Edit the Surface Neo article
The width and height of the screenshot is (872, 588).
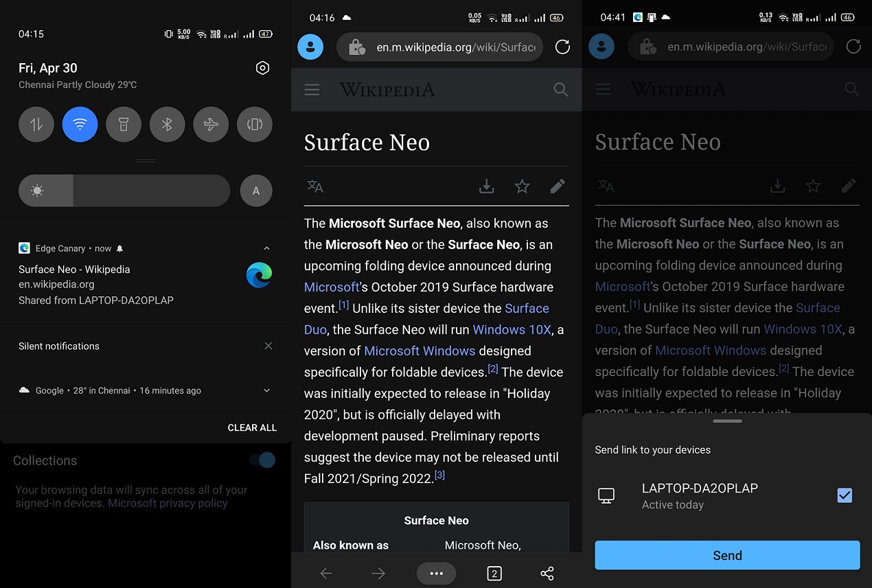coord(557,186)
